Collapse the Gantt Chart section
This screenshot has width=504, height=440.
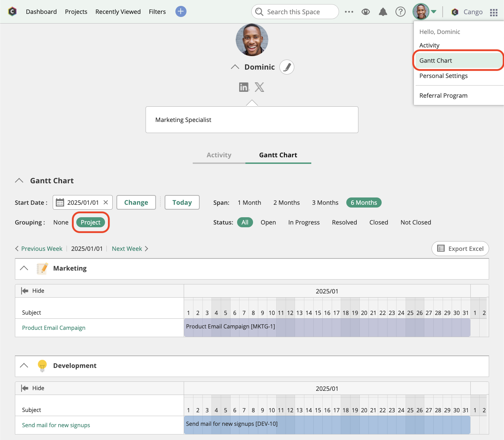point(19,181)
